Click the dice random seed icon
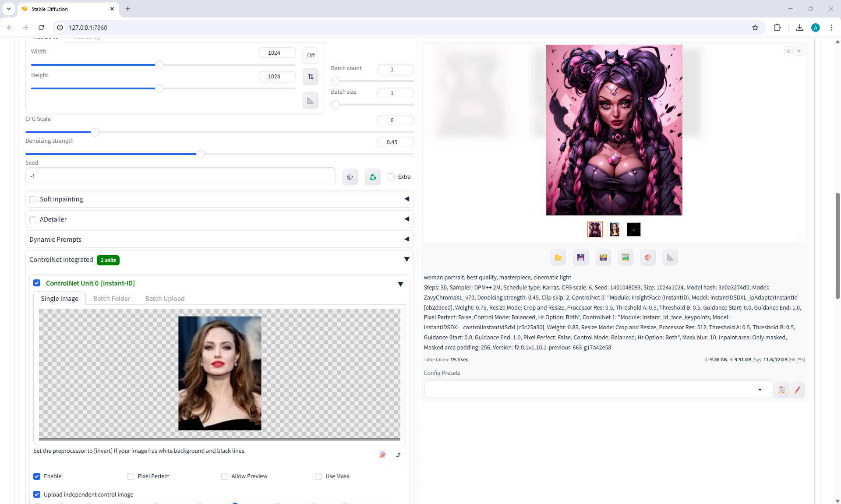Image resolution: width=841 pixels, height=504 pixels. click(350, 177)
